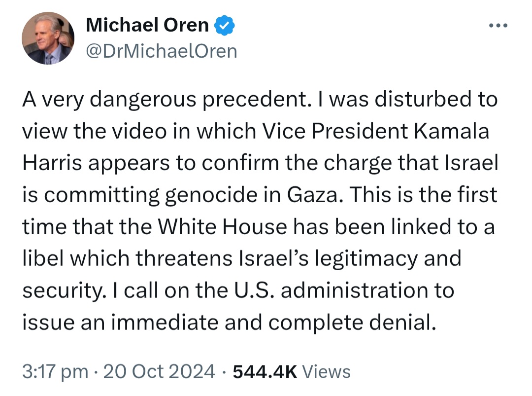Click the 3:17 pm timestamp
The height and width of the screenshot is (396, 532).
pos(55,371)
